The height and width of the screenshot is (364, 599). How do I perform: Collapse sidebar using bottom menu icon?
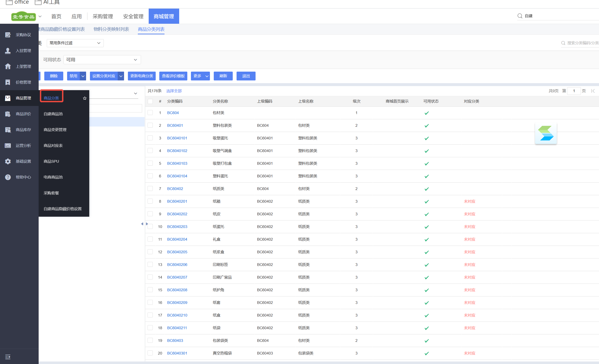[x=8, y=357]
